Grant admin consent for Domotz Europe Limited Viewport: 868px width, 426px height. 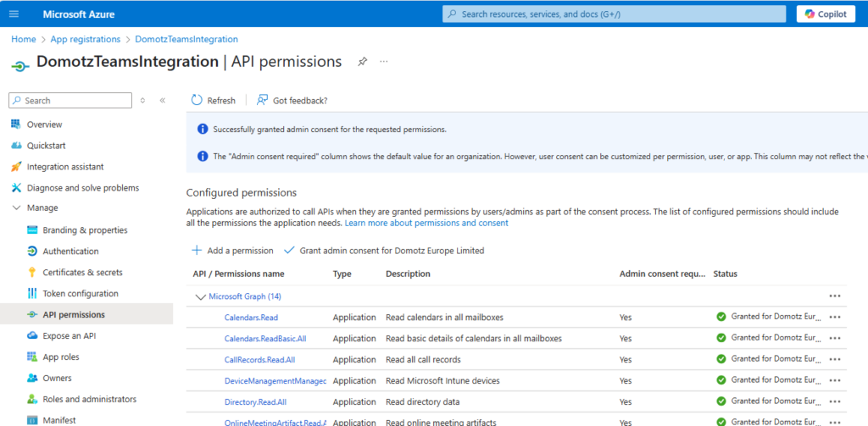pos(384,251)
